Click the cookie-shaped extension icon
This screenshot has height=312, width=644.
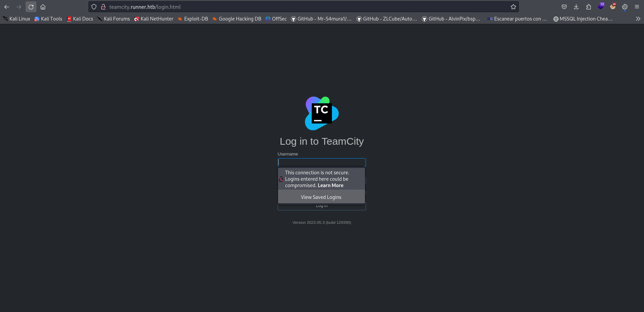[x=625, y=7]
